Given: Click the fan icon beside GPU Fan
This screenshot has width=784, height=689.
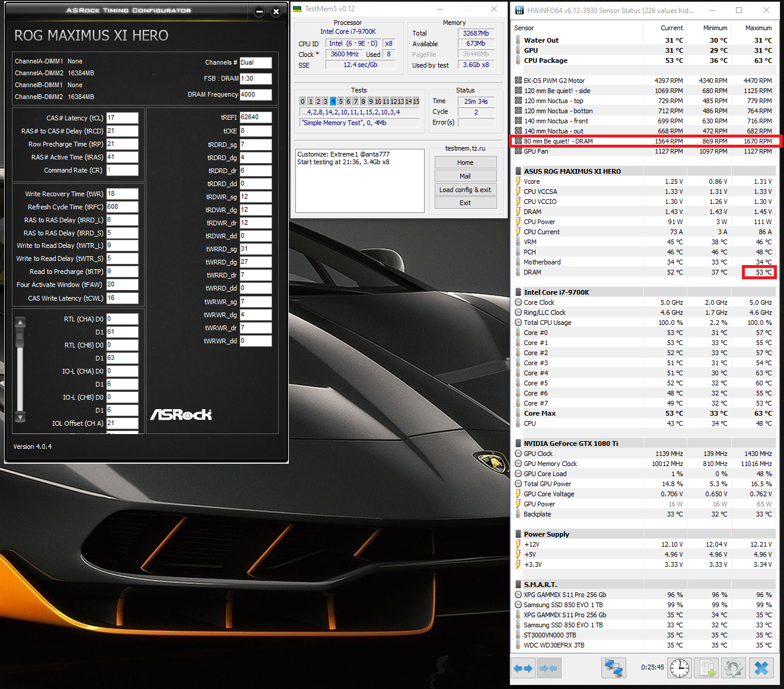Looking at the screenshot, I should point(518,151).
